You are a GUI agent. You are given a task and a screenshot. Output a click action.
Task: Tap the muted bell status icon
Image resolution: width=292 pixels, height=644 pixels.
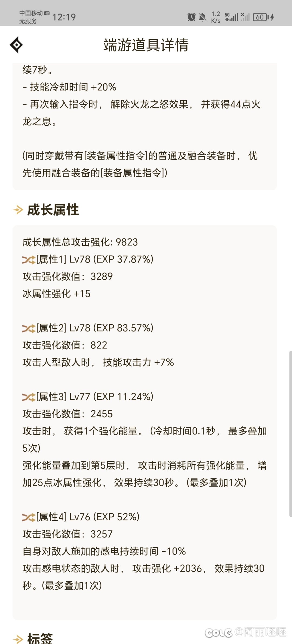pyautogui.click(x=202, y=17)
